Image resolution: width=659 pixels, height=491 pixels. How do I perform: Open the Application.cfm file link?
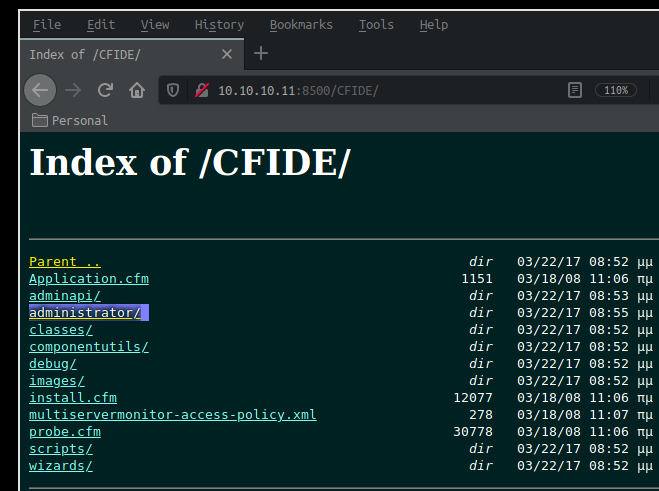(x=89, y=279)
